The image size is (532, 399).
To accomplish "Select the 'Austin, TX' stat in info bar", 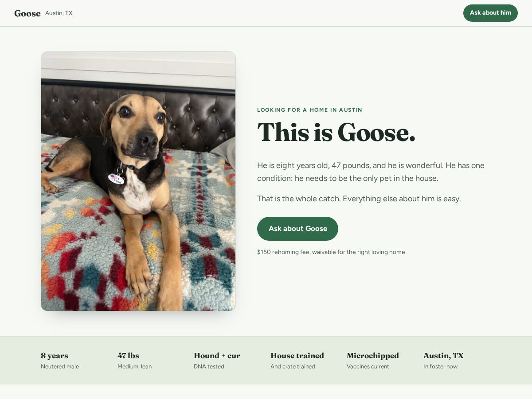I will click(x=443, y=356).
